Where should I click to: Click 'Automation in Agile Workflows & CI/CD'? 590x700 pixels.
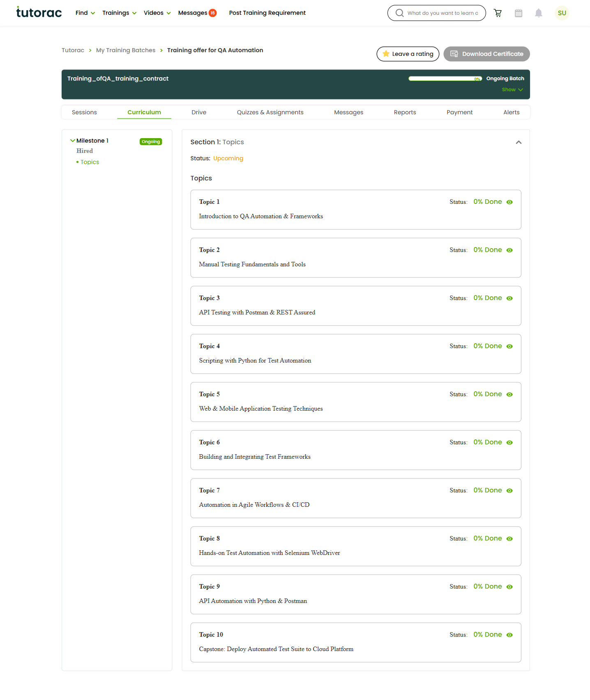click(254, 505)
